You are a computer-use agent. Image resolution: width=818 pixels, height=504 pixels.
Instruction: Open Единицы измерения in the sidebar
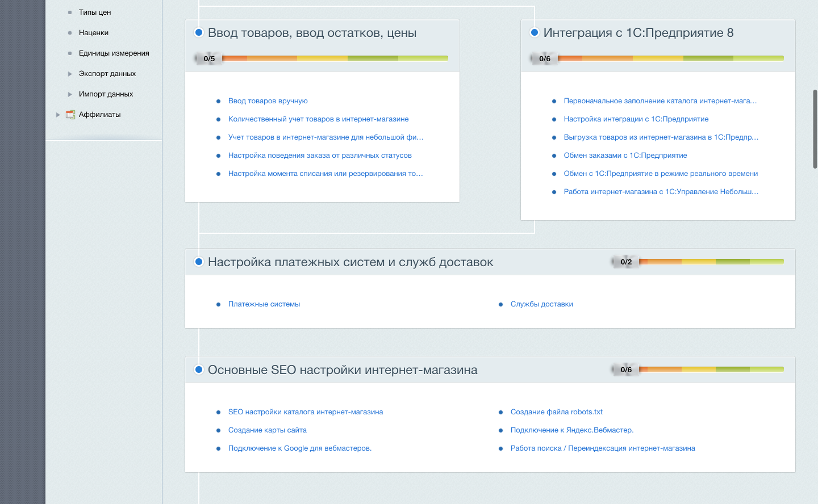pyautogui.click(x=114, y=53)
